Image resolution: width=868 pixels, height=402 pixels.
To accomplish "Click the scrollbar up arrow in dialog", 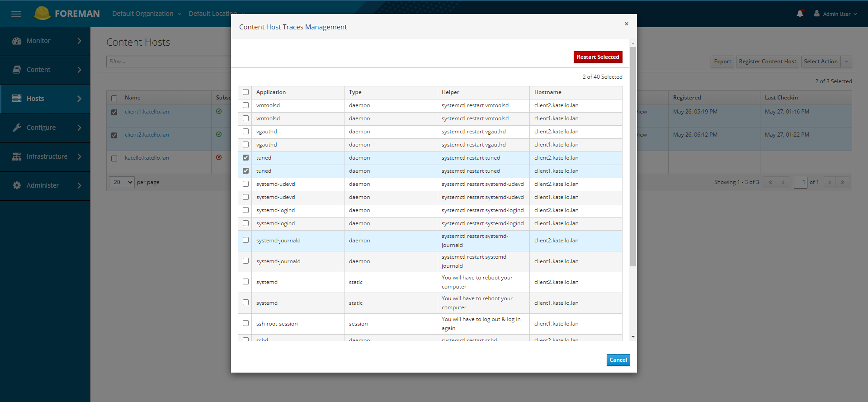I will point(633,43).
